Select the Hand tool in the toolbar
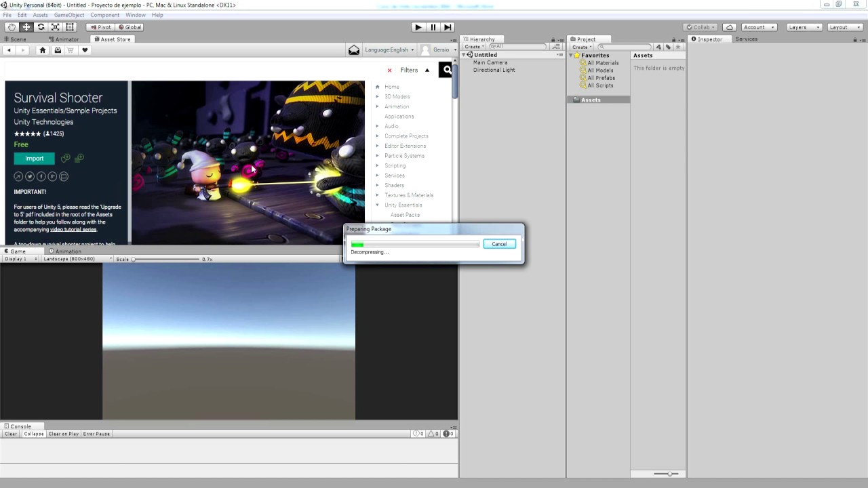868x488 pixels. click(12, 27)
